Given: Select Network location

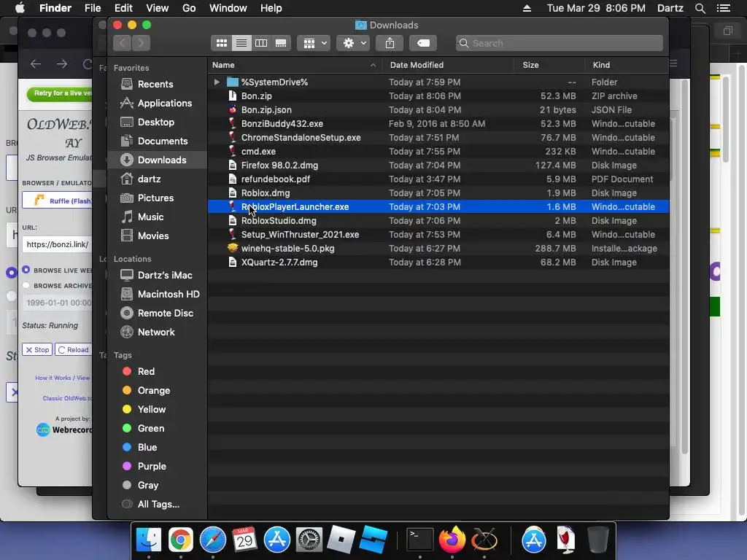Looking at the screenshot, I should 156,332.
